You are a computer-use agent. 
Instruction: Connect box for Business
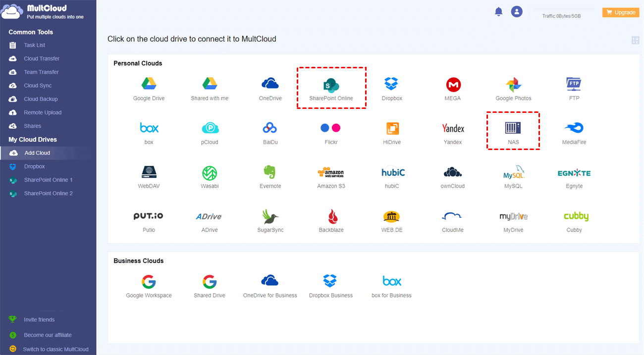pos(391,281)
